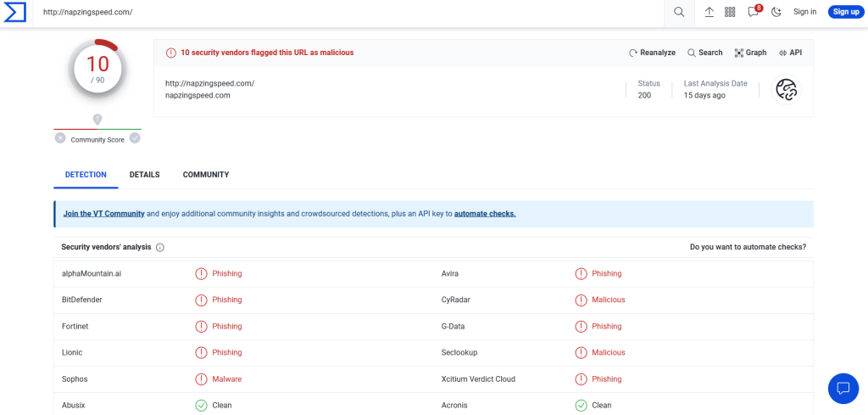
Task: Click the VirusTotal logo icon
Action: 15,12
